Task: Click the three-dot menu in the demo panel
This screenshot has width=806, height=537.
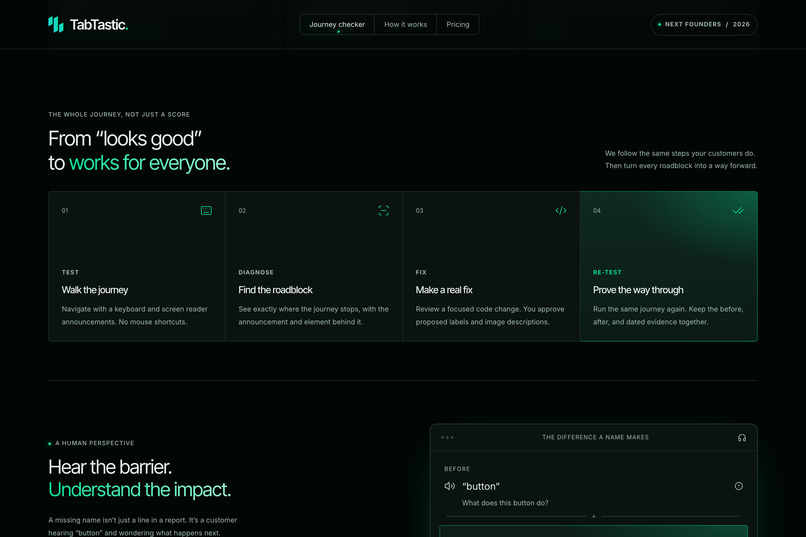Action: click(447, 437)
